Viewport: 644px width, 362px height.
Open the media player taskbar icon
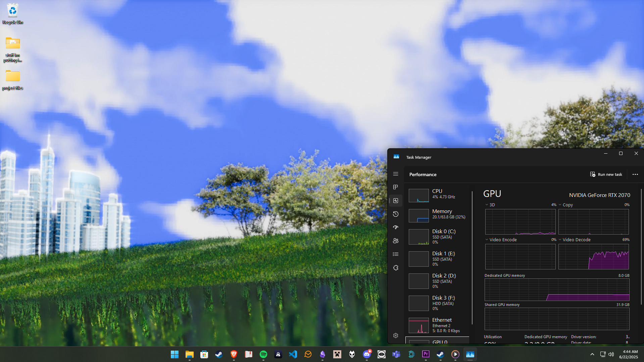[455, 354]
